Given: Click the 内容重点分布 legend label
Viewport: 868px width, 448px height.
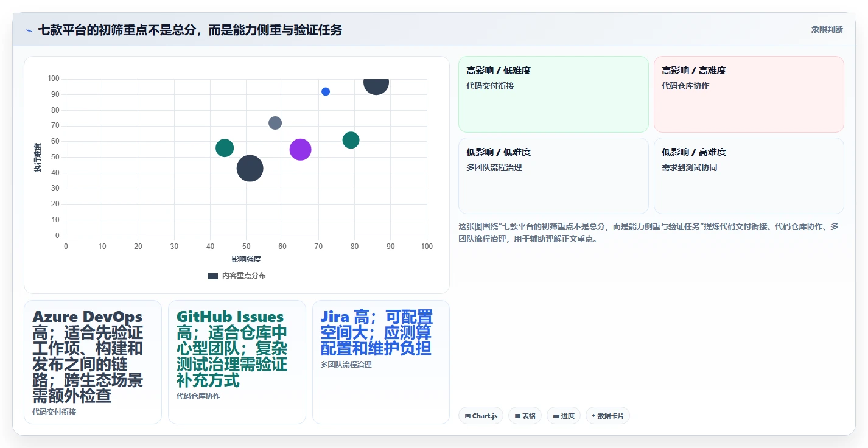Looking at the screenshot, I should coord(243,276).
